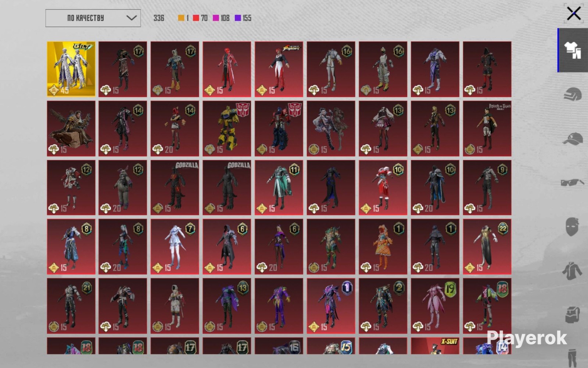This screenshot has height=368, width=588.
Task: Choose the blue robe outfit with badge 8
Action: tap(71, 247)
